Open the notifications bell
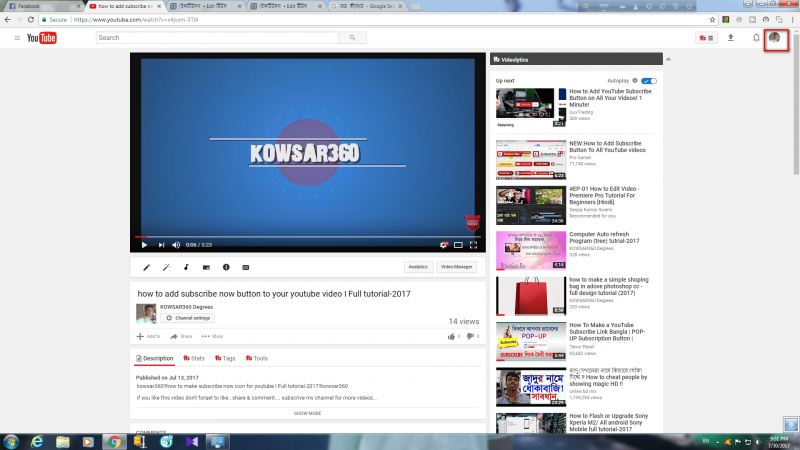Screen dimensions: 800x450 tap(756, 38)
